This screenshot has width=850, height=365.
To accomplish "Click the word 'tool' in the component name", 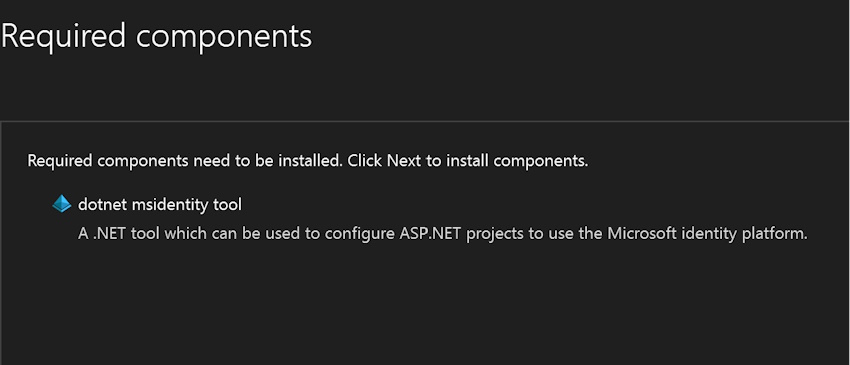I will click(230, 204).
